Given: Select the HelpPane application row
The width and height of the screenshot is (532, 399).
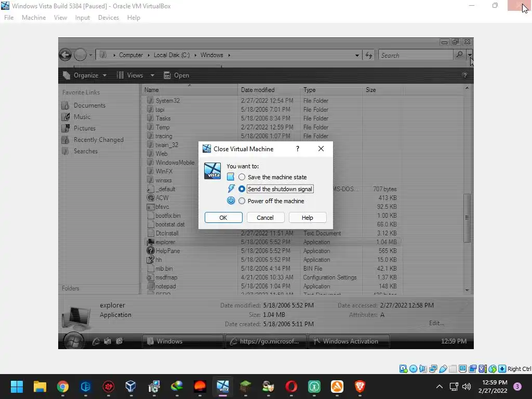Looking at the screenshot, I should tap(271, 251).
